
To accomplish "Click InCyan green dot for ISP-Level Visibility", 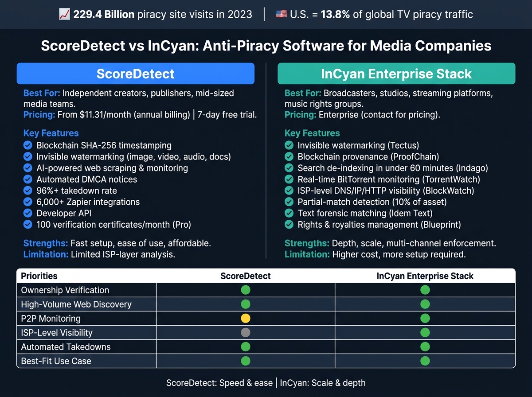I will [x=425, y=332].
